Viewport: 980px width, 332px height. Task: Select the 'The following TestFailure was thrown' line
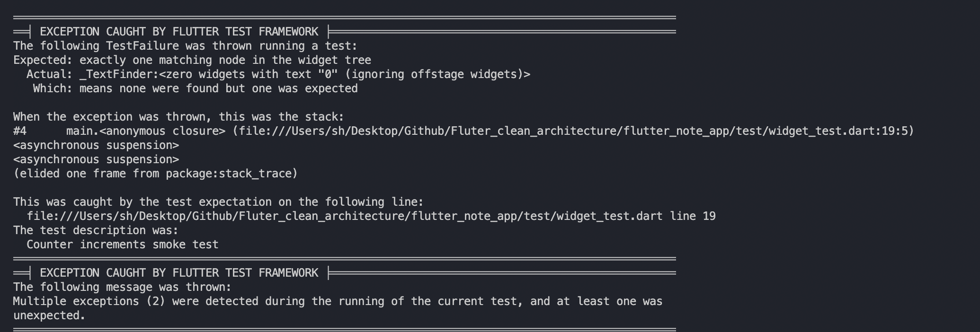(x=185, y=46)
